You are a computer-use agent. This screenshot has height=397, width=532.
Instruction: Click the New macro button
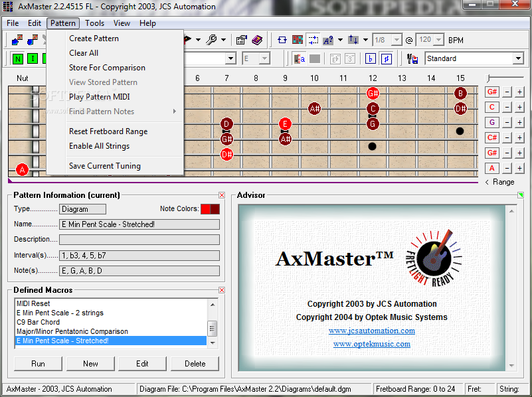pos(90,364)
